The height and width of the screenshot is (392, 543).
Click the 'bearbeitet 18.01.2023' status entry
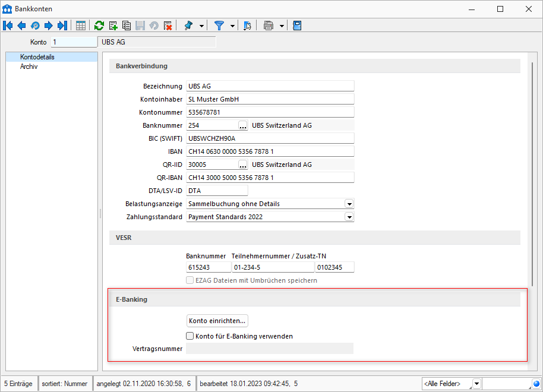pos(249,384)
